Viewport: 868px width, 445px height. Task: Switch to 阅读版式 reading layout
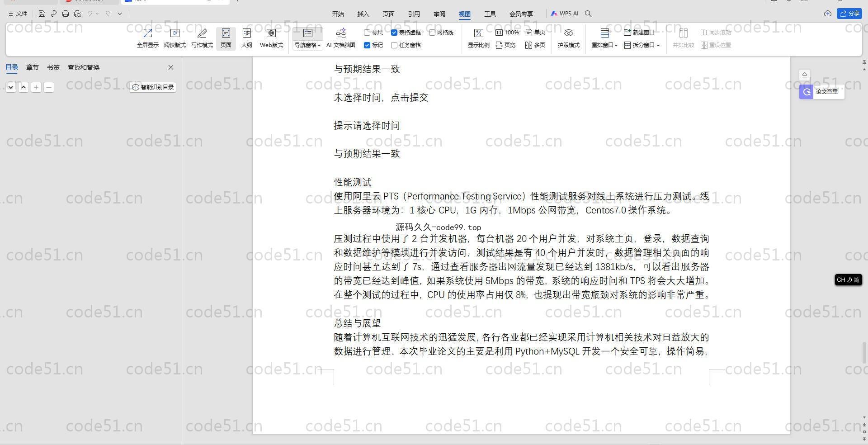(175, 38)
